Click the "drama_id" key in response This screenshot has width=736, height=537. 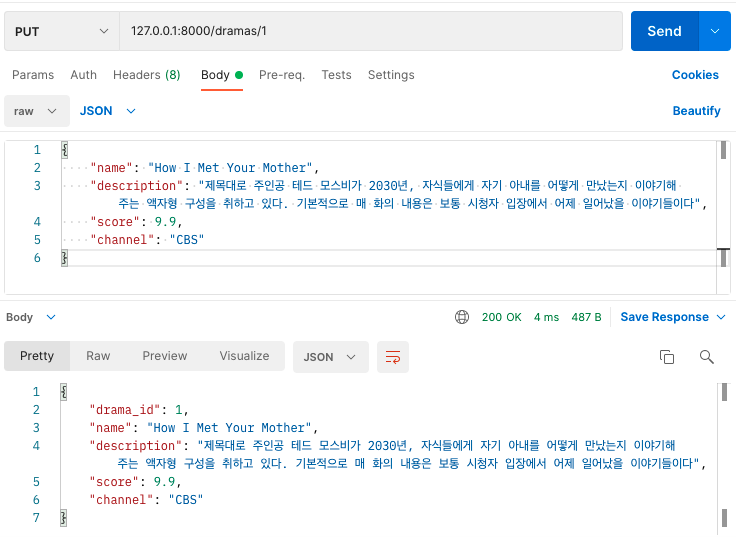[125, 410]
